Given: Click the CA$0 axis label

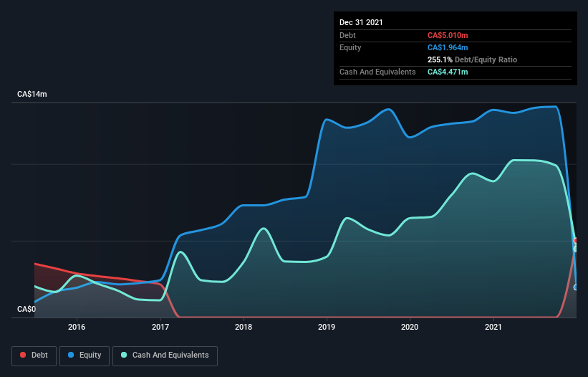Looking at the screenshot, I should (26, 309).
